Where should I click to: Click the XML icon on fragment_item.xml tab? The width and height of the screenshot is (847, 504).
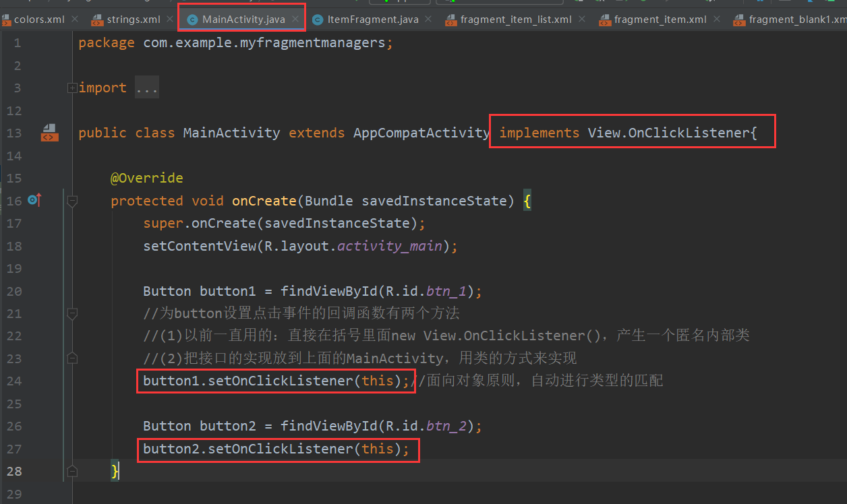[604, 20]
